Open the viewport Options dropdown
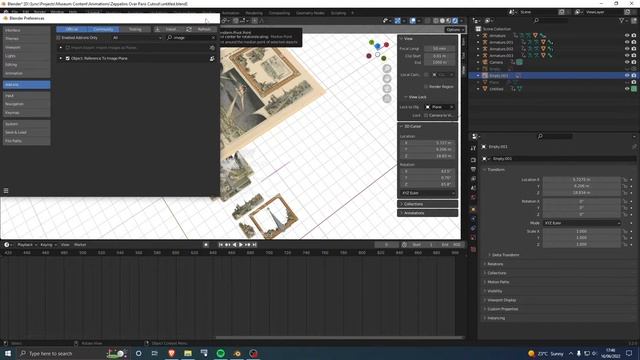 click(455, 29)
